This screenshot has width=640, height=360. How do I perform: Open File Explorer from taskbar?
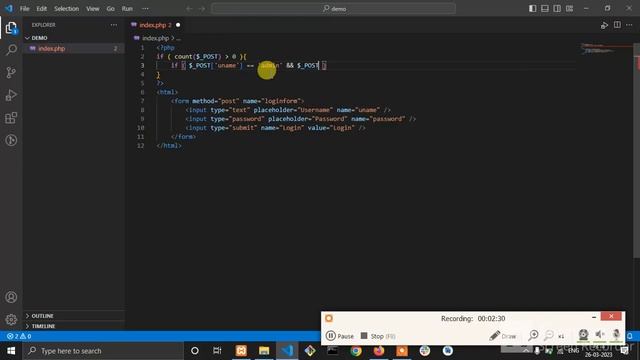(x=264, y=351)
